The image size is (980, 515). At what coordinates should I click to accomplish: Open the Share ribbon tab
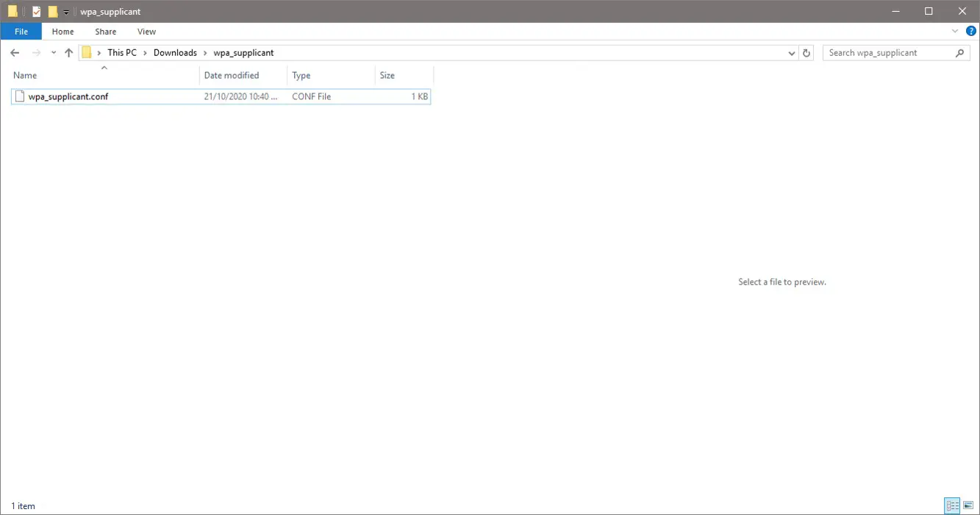coord(105,32)
